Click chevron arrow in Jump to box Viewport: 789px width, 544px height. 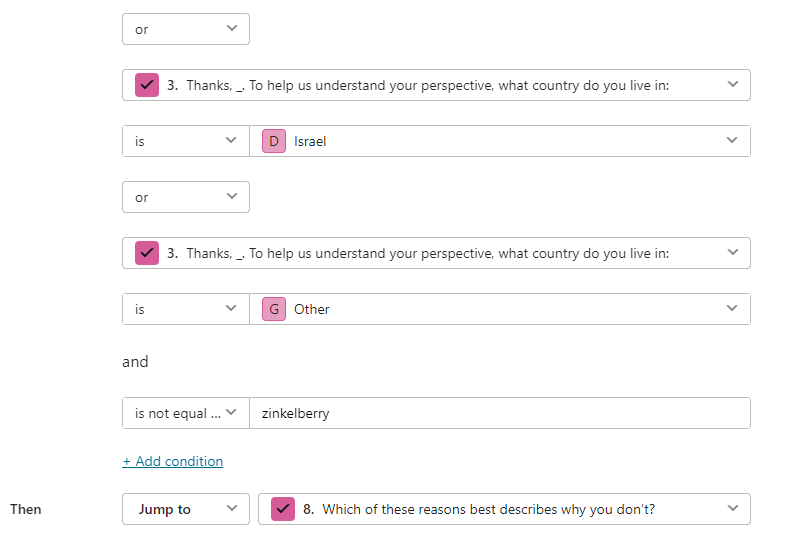(x=231, y=508)
